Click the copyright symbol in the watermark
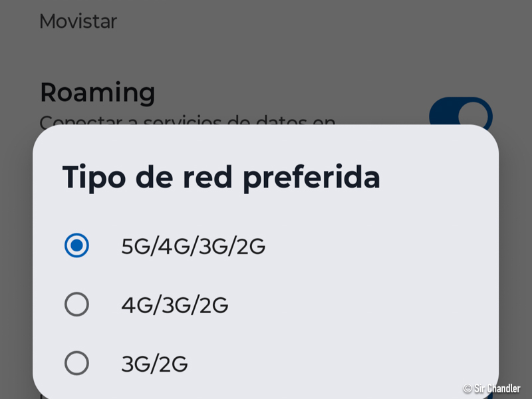Image resolution: width=532 pixels, height=399 pixels. coord(467,388)
